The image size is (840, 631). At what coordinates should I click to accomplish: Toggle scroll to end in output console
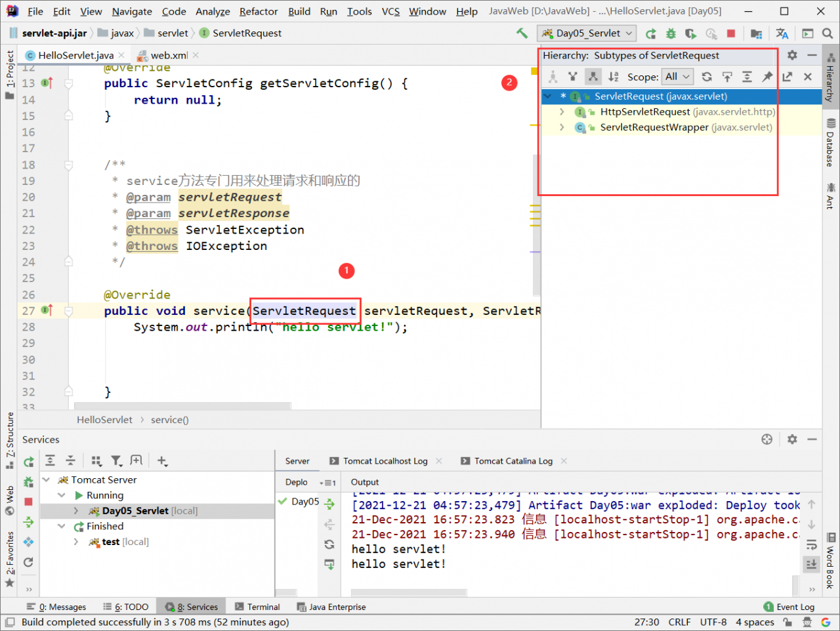[x=812, y=564]
